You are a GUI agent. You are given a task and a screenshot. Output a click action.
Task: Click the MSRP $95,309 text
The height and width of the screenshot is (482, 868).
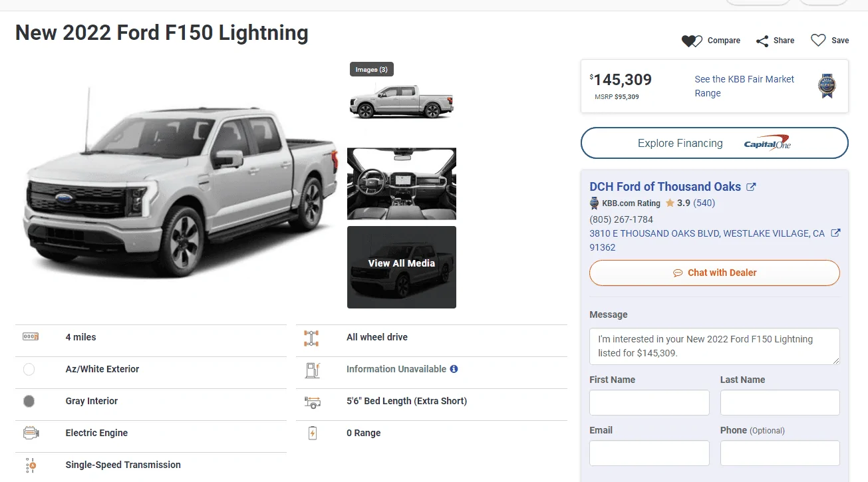point(617,97)
